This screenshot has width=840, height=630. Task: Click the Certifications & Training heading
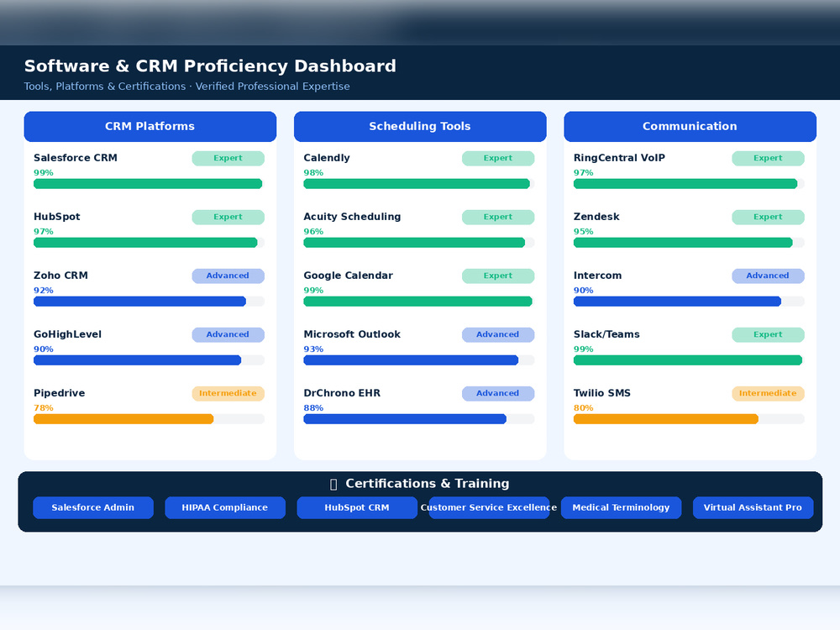coord(428,484)
